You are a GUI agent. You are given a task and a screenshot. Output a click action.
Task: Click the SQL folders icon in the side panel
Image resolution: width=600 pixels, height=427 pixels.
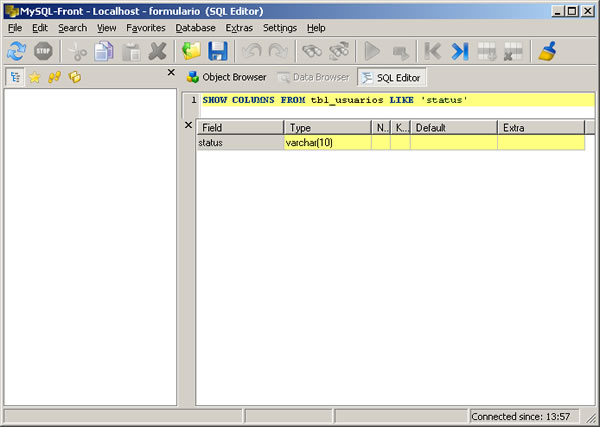pyautogui.click(x=75, y=77)
